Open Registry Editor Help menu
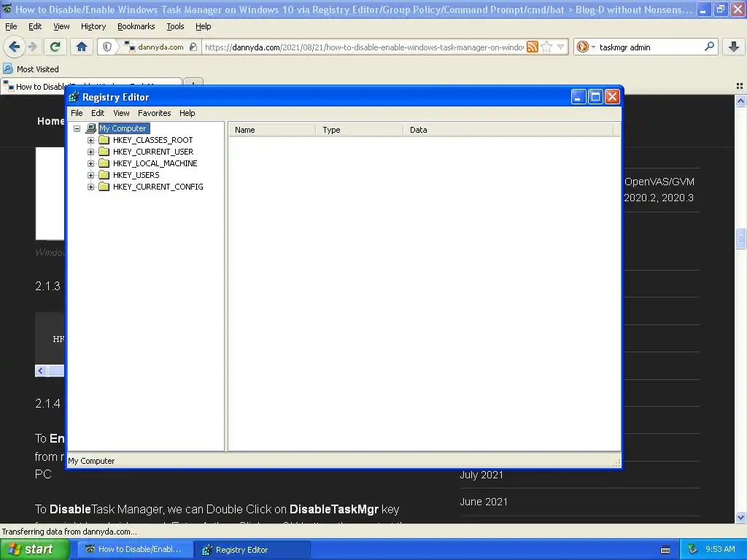The image size is (747, 560). point(187,113)
